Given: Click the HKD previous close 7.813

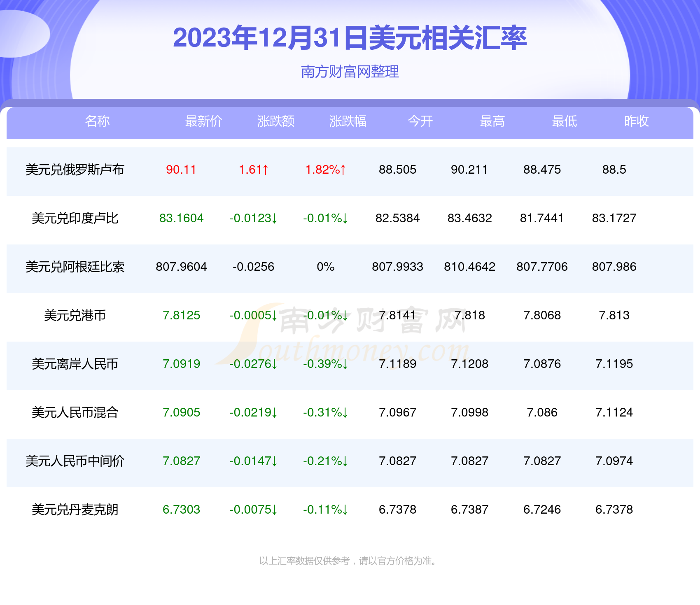Looking at the screenshot, I should click(x=614, y=315).
